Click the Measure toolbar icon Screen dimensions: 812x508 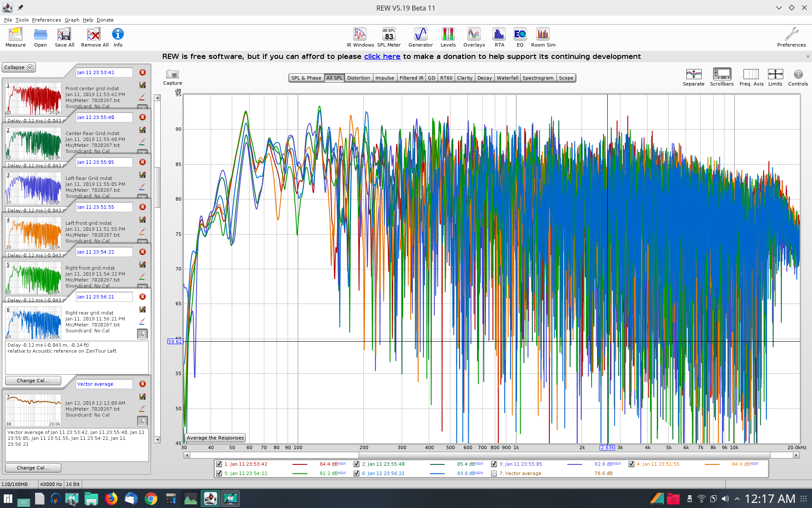point(16,37)
